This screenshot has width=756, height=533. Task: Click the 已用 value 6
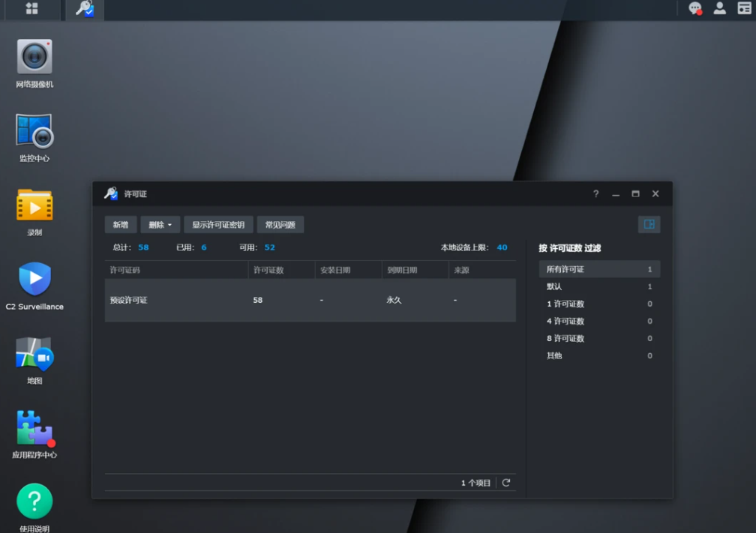(204, 247)
